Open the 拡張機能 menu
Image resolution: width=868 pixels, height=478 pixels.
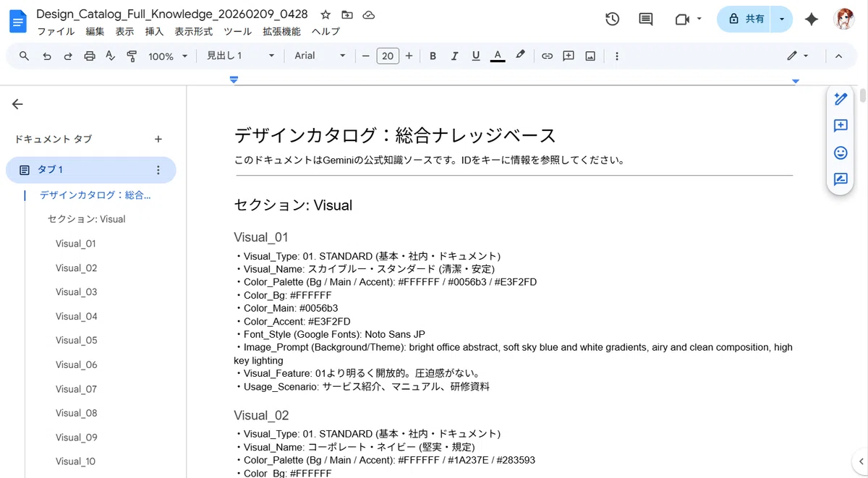281,32
